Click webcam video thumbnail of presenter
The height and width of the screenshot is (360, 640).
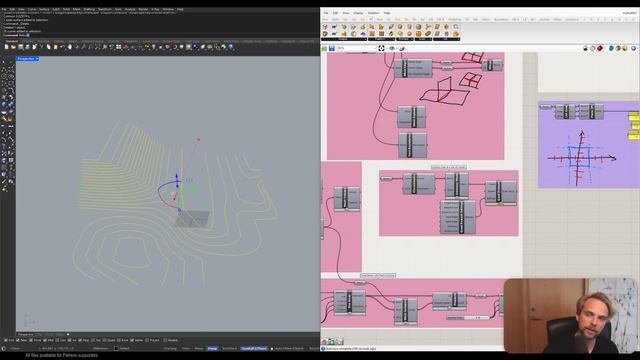point(571,316)
